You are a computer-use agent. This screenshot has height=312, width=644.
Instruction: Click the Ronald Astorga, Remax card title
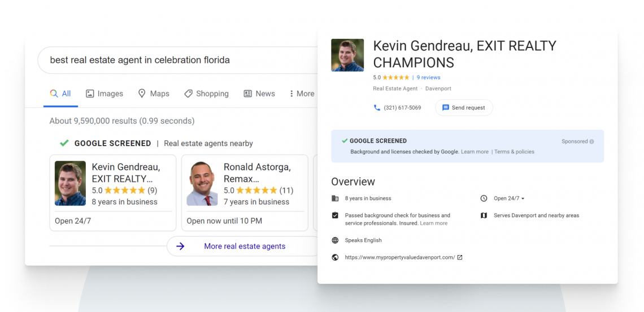[x=257, y=173]
